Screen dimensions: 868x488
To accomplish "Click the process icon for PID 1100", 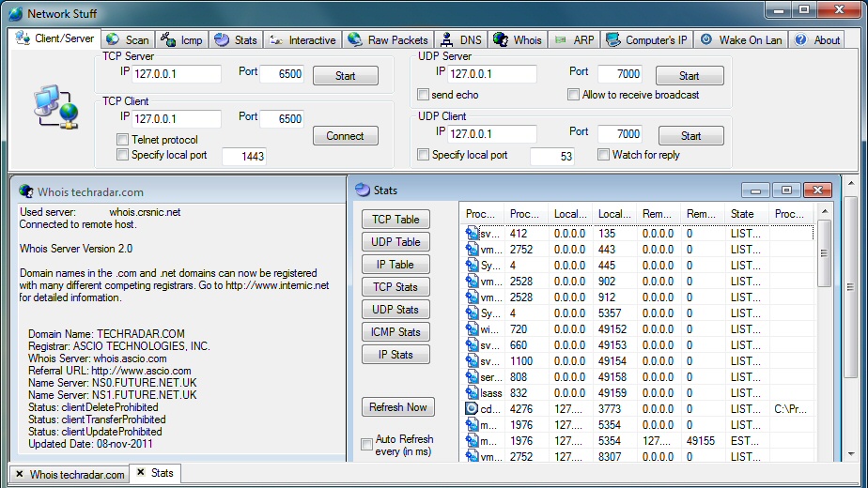I will point(472,361).
